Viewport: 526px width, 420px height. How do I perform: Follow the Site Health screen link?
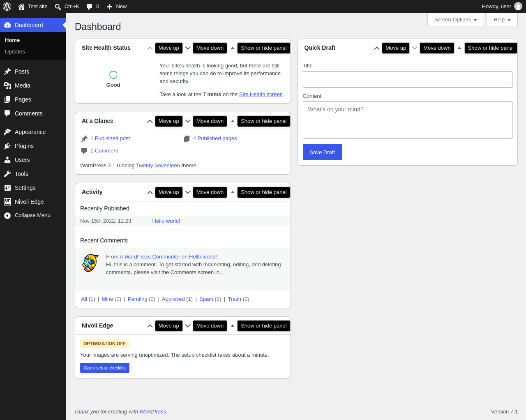click(261, 95)
